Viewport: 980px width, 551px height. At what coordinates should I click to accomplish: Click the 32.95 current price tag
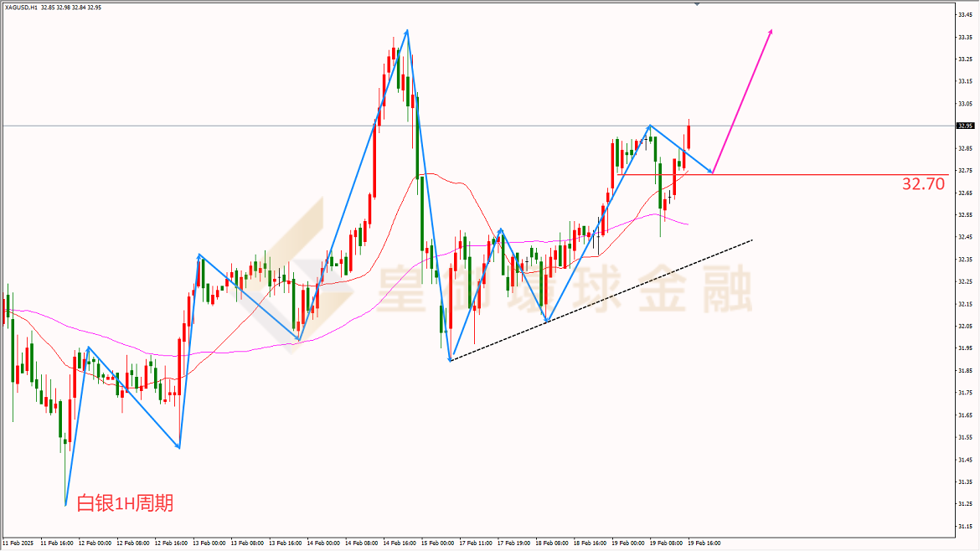click(965, 126)
